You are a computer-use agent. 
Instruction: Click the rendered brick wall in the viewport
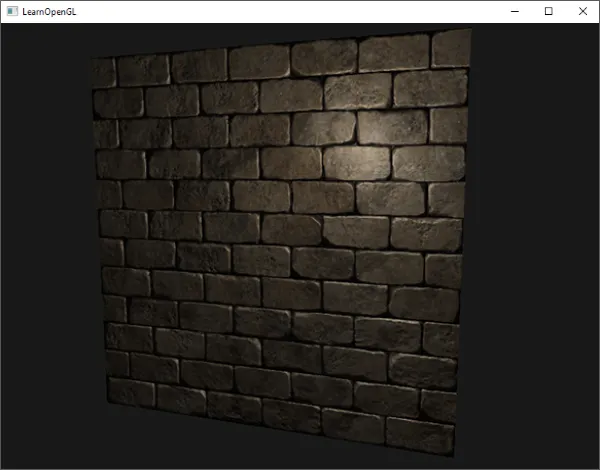pyautogui.click(x=281, y=241)
